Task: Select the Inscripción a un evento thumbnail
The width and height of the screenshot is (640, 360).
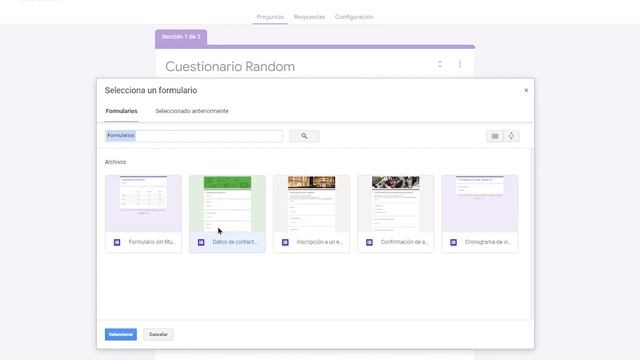Action: pos(311,204)
